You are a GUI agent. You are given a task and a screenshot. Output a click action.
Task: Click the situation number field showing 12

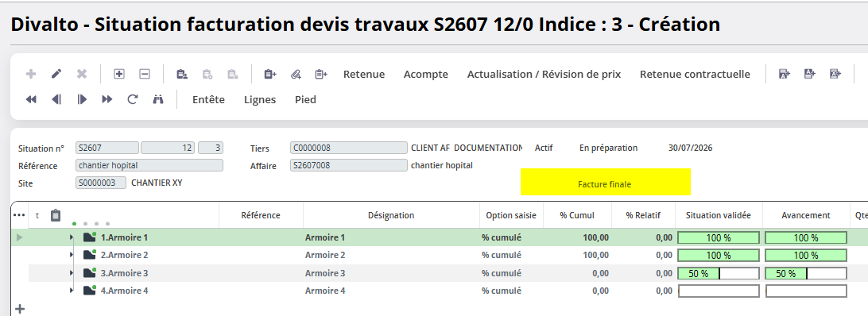coord(168,148)
